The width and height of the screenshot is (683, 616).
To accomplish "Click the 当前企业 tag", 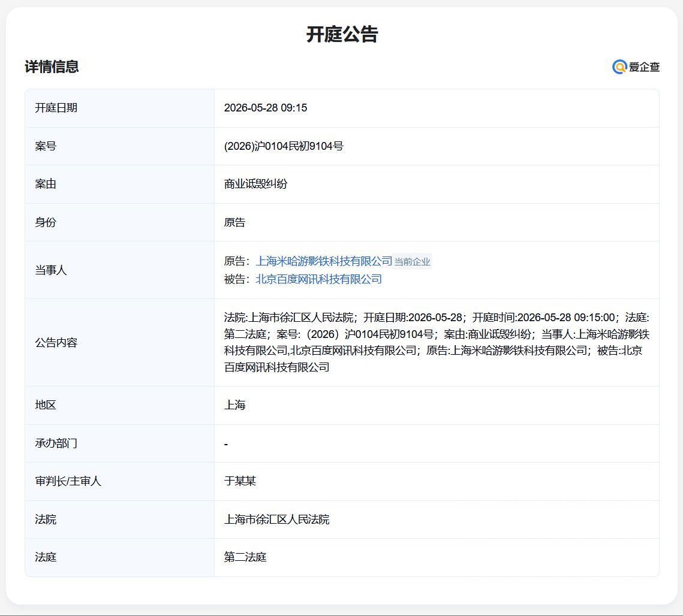I will point(412,261).
